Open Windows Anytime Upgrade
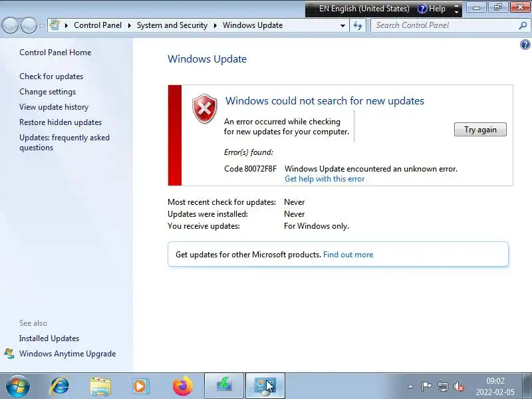 pos(68,354)
